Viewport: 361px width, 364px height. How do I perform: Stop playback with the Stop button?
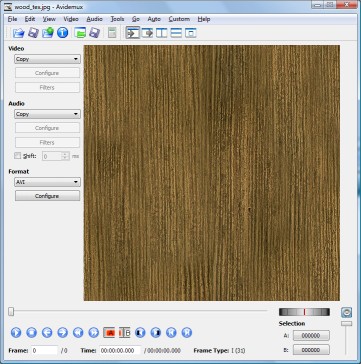click(x=31, y=332)
